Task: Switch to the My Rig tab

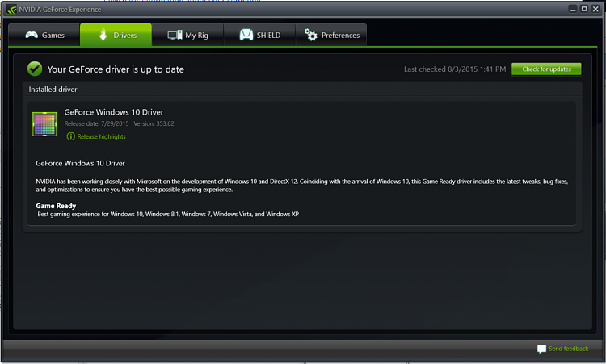Action: [x=187, y=35]
